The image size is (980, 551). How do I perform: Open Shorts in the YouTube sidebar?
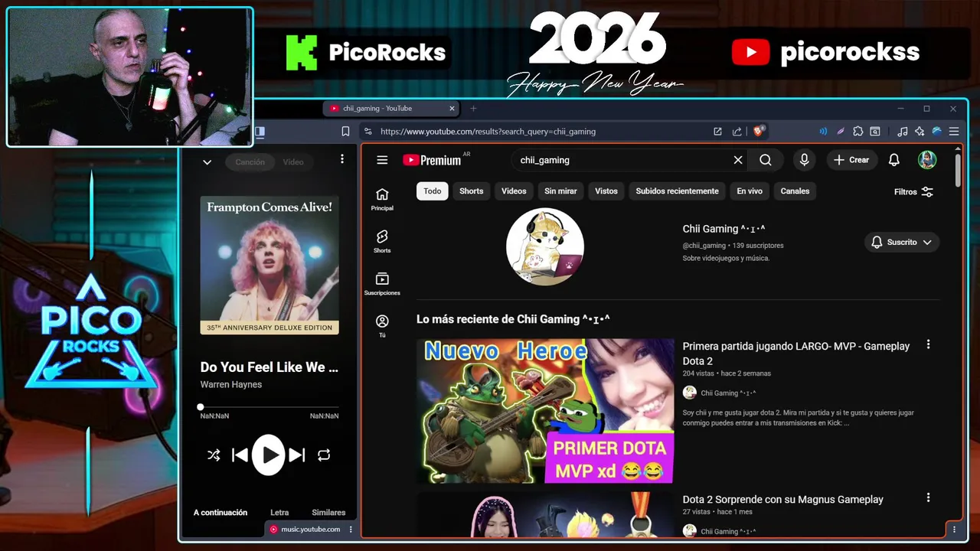pyautogui.click(x=382, y=241)
